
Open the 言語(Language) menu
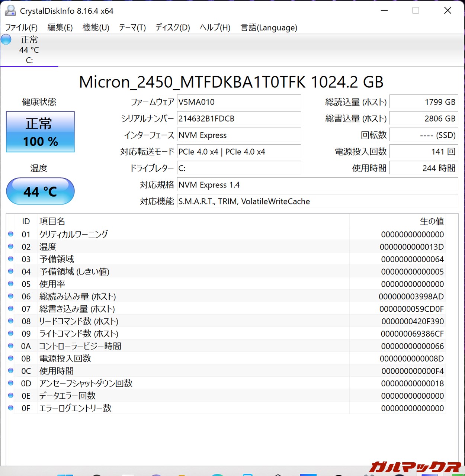269,28
